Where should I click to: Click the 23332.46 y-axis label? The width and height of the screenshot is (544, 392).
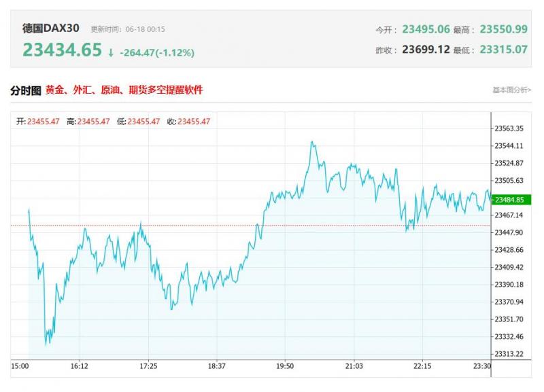tap(509, 336)
